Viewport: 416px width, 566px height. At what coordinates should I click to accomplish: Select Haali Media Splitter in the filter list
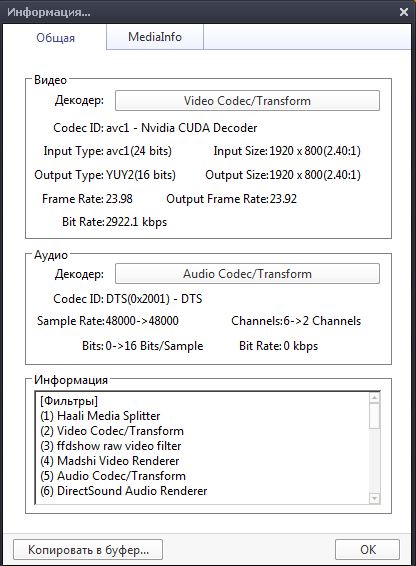(100, 416)
